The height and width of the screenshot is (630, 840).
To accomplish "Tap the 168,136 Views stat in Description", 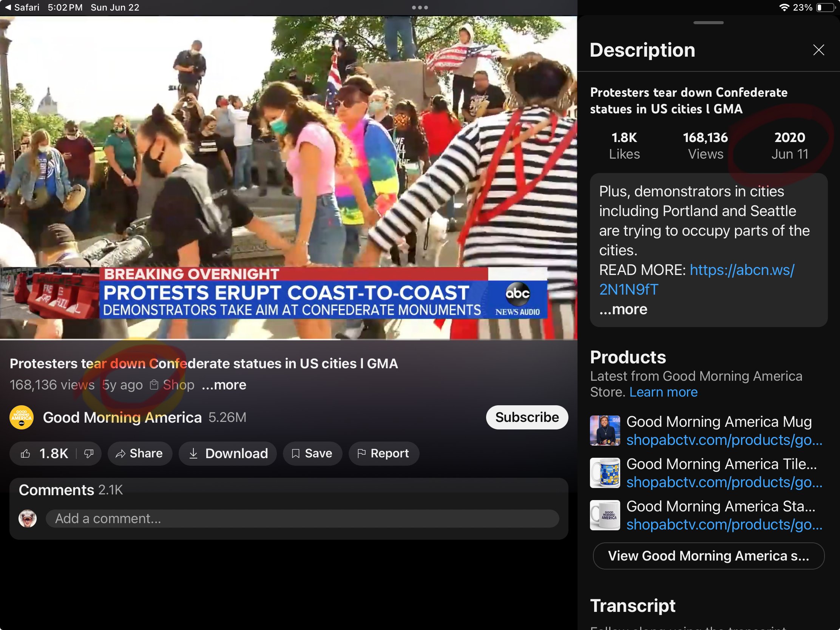I will 705,145.
